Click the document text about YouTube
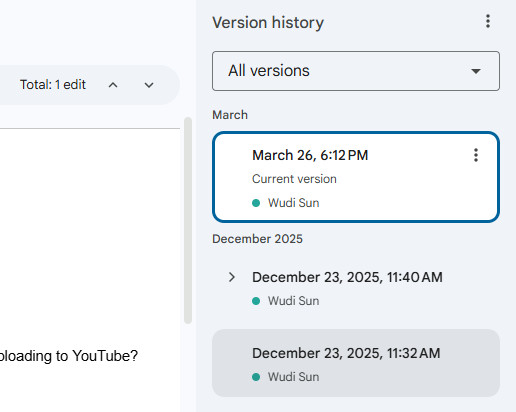The width and height of the screenshot is (516, 412). [x=68, y=356]
